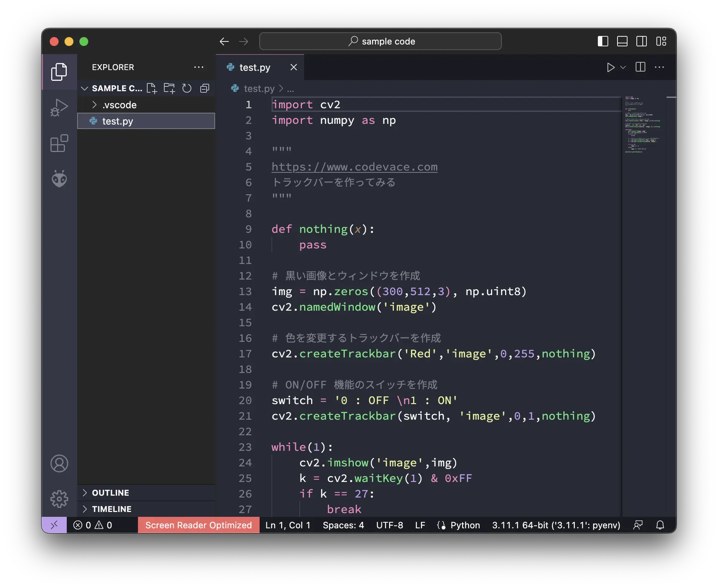
Task: Open the Customize Layout control
Action: coord(662,41)
